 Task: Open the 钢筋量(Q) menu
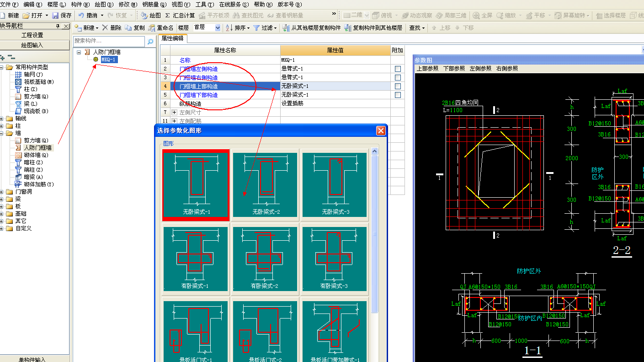point(154,4)
